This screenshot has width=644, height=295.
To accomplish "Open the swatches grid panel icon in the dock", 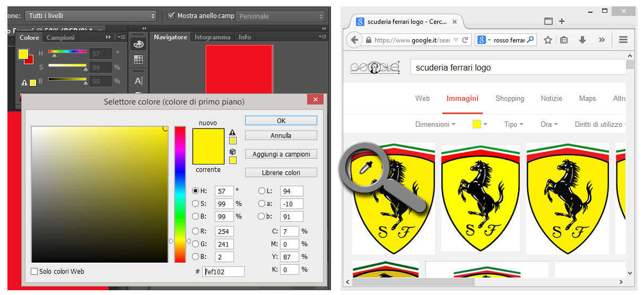I will click(138, 59).
